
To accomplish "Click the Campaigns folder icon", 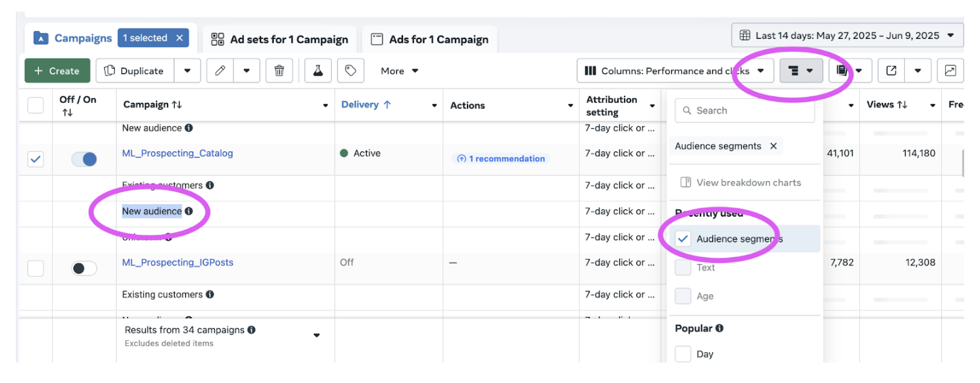I will 41,38.
